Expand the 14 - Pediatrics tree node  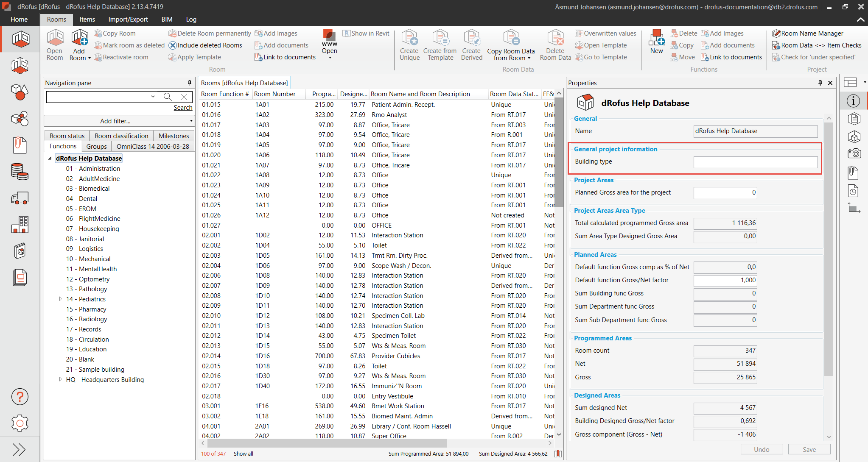[61, 299]
